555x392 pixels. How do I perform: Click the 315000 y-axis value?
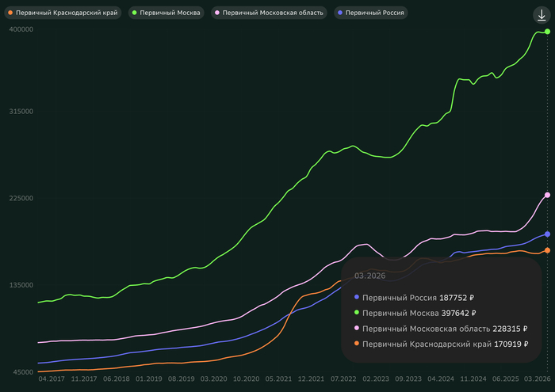click(x=21, y=112)
